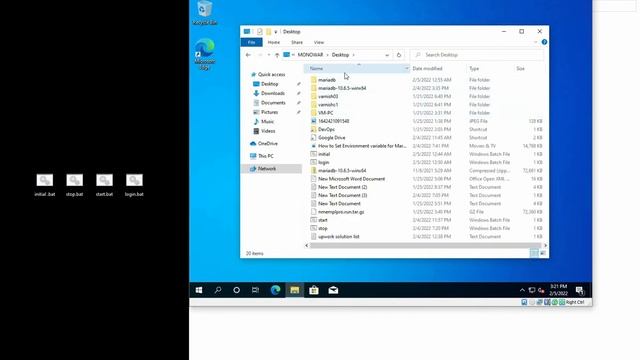Open the Recycle Bin desktop icon
This screenshot has width=640, height=360.
(x=204, y=13)
